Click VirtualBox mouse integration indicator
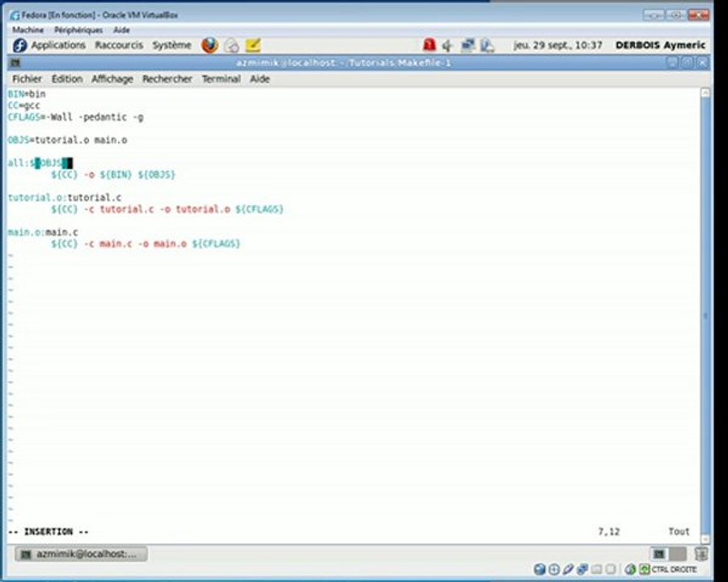The image size is (728, 582). pos(629,569)
